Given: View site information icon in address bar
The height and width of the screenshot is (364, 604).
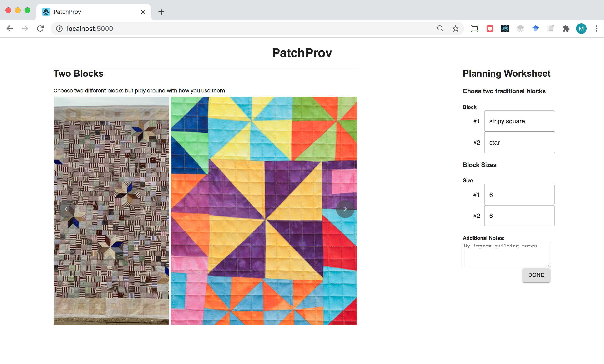Looking at the screenshot, I should tap(59, 29).
